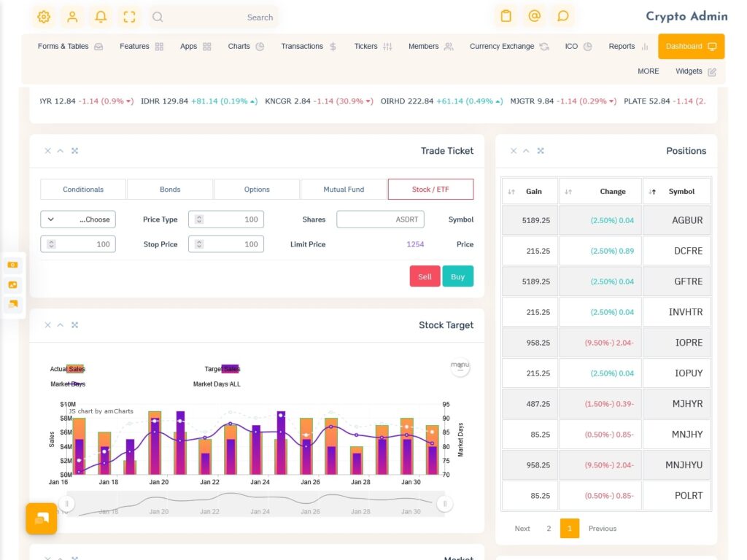Image resolution: width=747 pixels, height=560 pixels.
Task: Click the search magnifier icon
Action: pyautogui.click(x=158, y=17)
